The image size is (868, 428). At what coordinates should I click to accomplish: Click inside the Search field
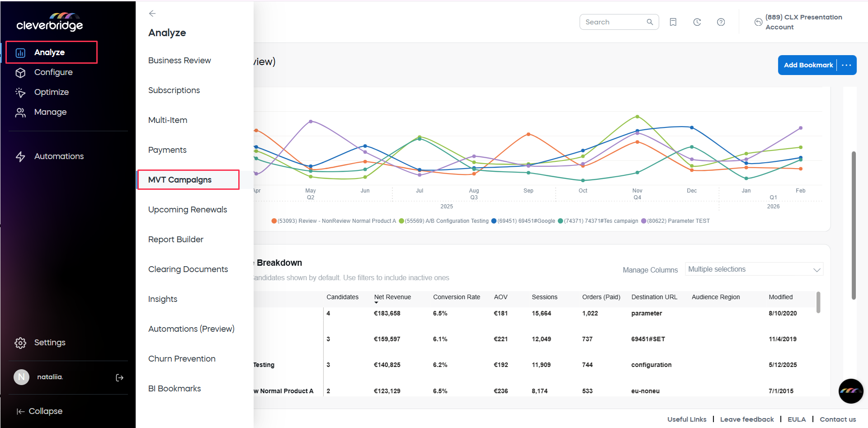pos(615,22)
